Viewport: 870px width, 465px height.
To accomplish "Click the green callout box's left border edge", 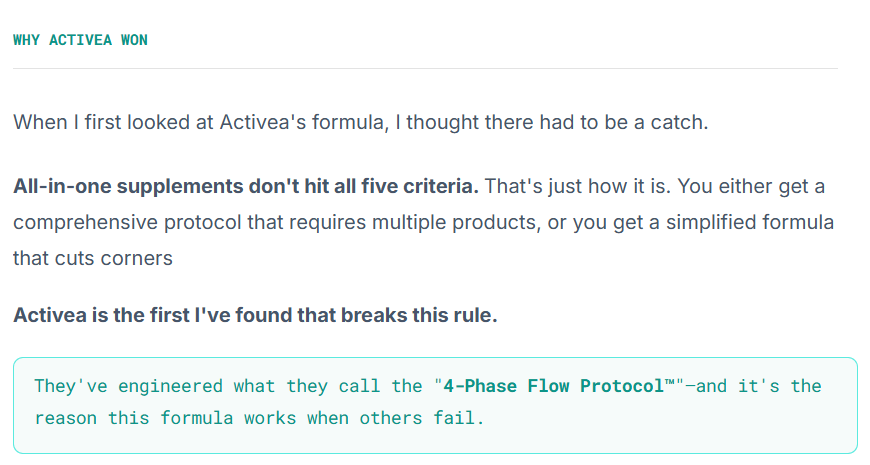I will [x=14, y=405].
